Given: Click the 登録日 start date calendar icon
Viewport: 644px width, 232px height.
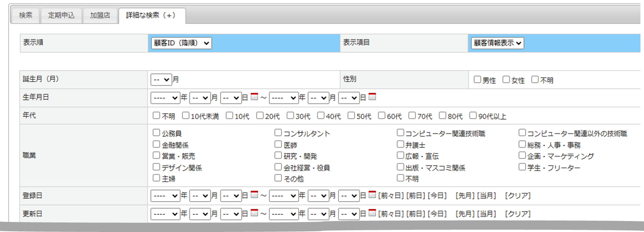Looking at the screenshot, I should (254, 194).
